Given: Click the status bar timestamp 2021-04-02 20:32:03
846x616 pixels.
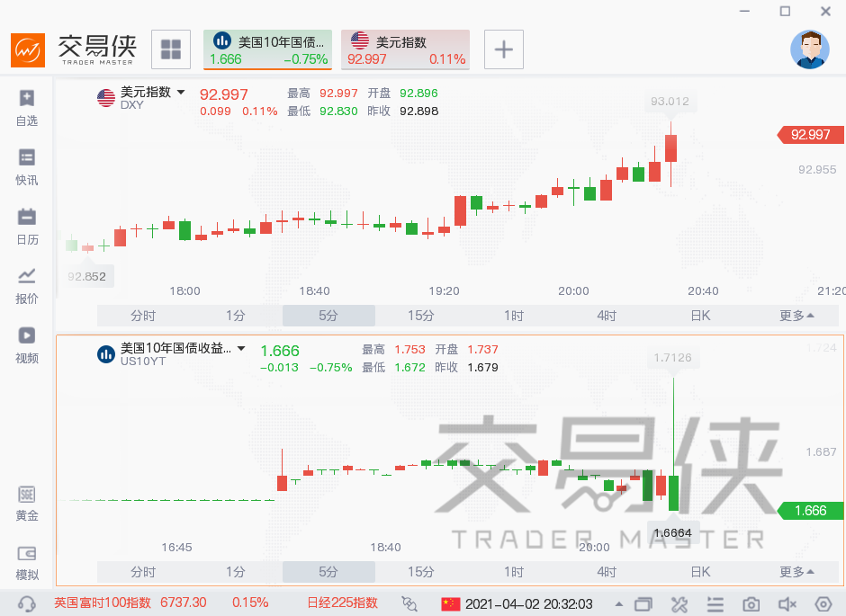Looking at the screenshot, I should coord(529,603).
